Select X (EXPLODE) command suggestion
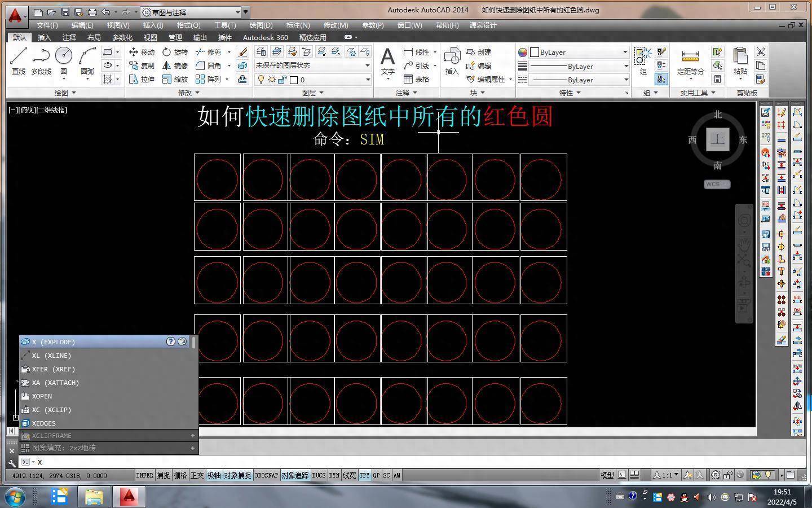 [54, 342]
